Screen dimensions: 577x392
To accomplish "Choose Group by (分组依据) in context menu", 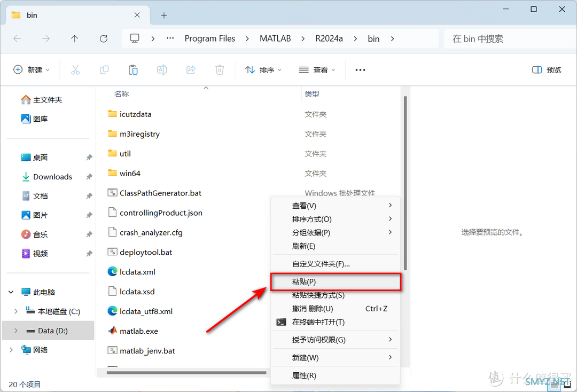I will click(336, 233).
